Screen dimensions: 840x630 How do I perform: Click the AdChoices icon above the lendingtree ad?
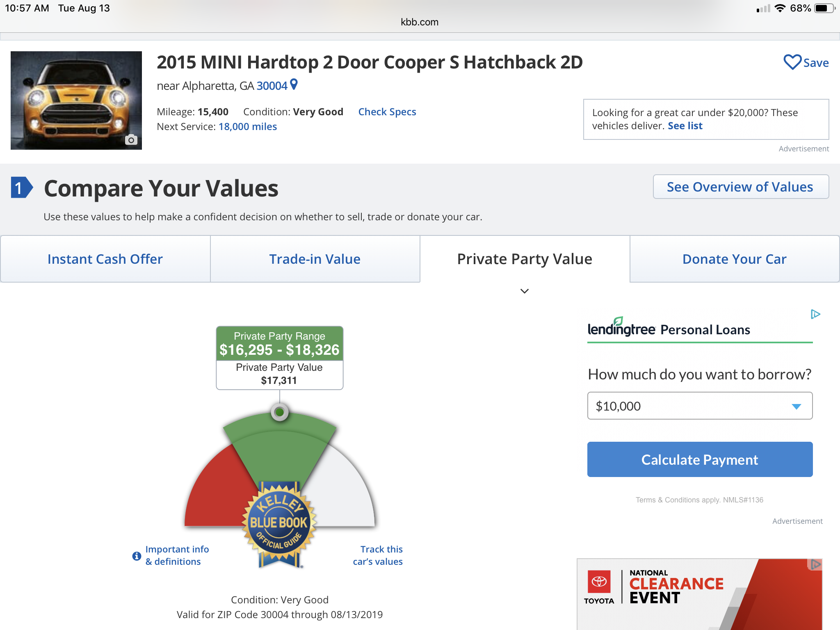815,314
